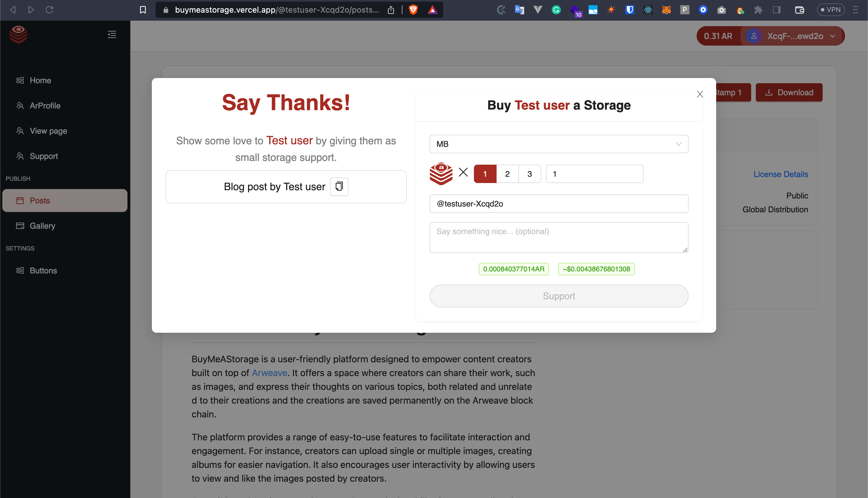Viewport: 868px width, 498px height.
Task: Collapse the sidebar menu icon
Action: pyautogui.click(x=112, y=34)
